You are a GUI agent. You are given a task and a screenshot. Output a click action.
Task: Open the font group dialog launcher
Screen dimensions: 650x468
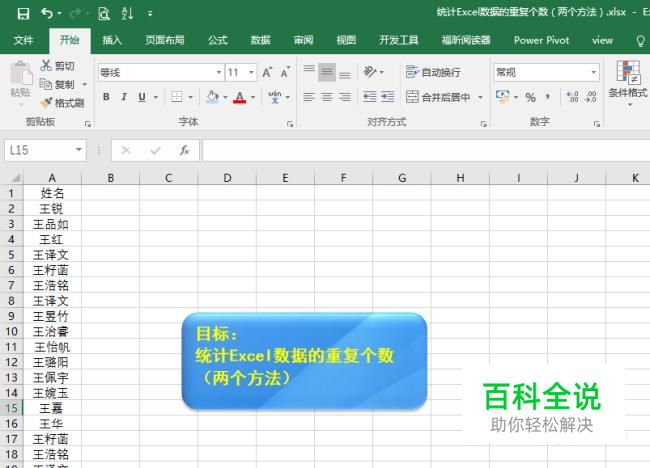coord(290,124)
